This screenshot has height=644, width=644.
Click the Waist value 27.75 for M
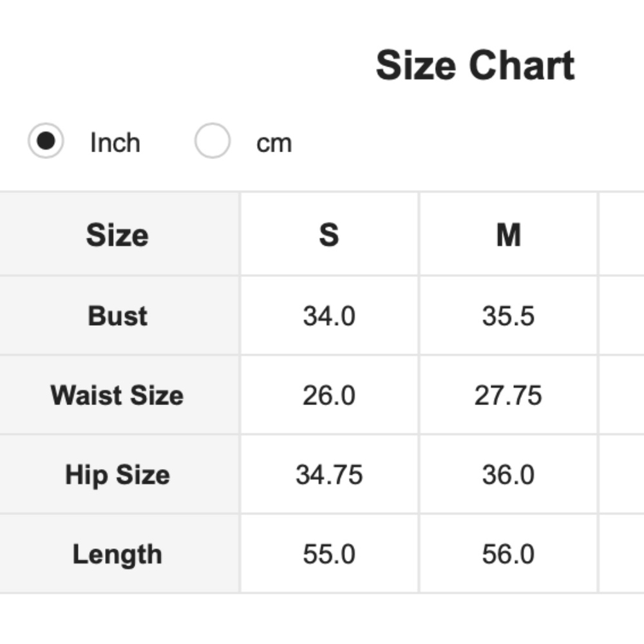[508, 395]
